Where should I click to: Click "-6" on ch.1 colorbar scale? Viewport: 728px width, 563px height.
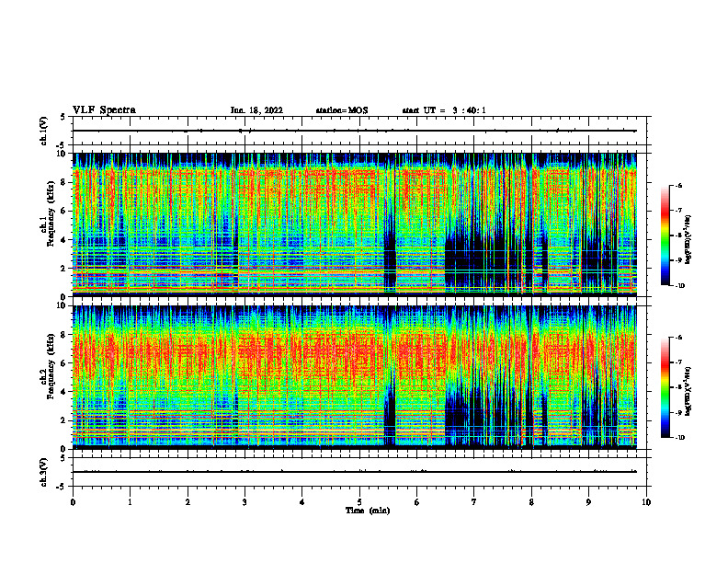678,186
